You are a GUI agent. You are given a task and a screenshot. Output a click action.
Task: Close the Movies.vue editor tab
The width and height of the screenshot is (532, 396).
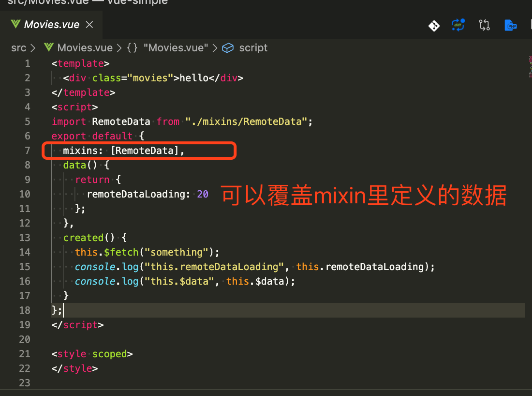(x=89, y=25)
